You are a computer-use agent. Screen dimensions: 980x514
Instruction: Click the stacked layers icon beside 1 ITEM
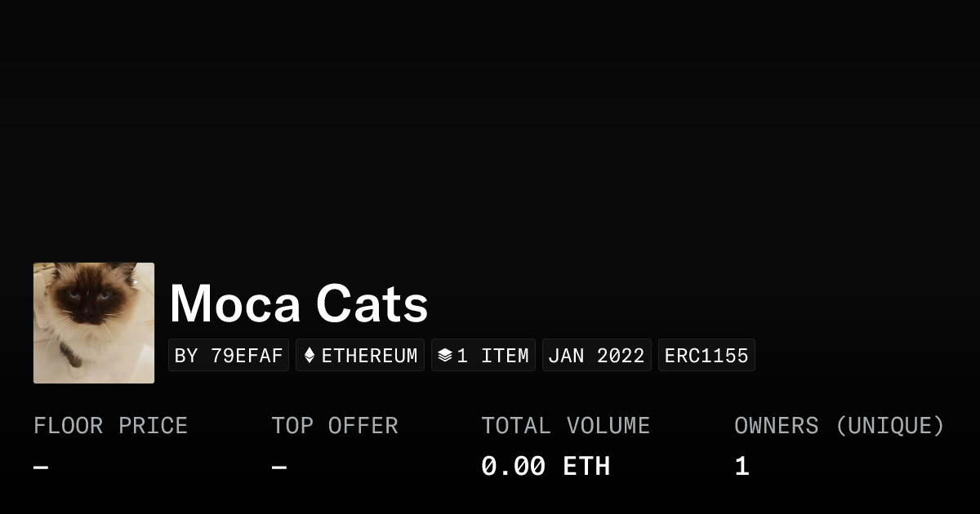pos(445,356)
